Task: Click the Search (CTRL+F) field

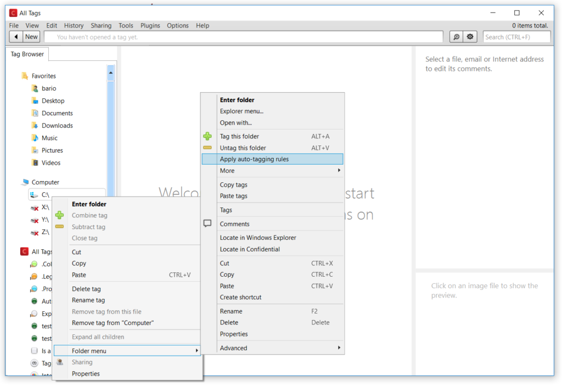Action: point(516,36)
